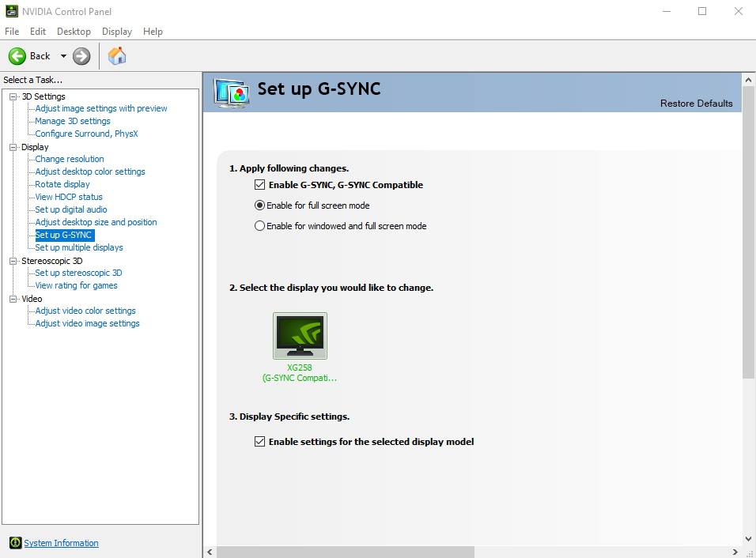Open Set up digital audio

[x=71, y=209]
